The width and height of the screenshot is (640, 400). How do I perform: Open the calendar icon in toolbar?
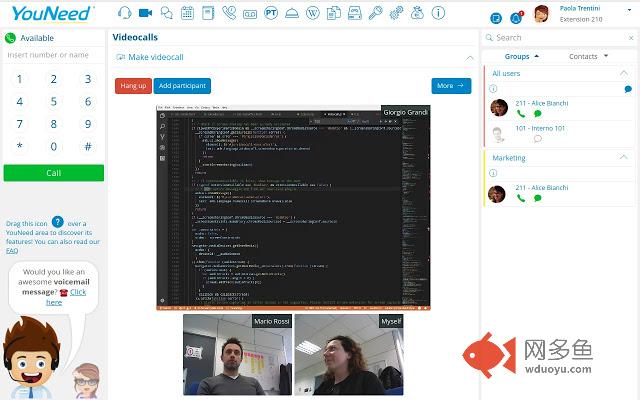(x=187, y=13)
